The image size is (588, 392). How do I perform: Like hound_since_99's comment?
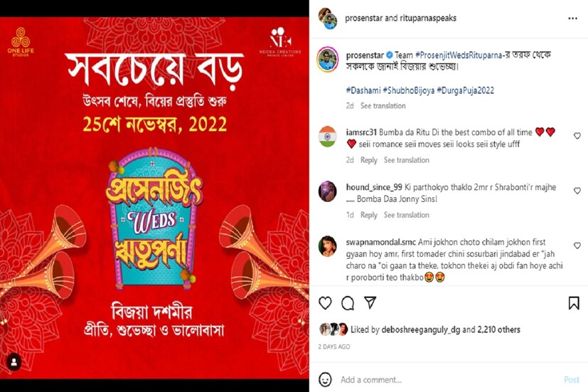577,191
